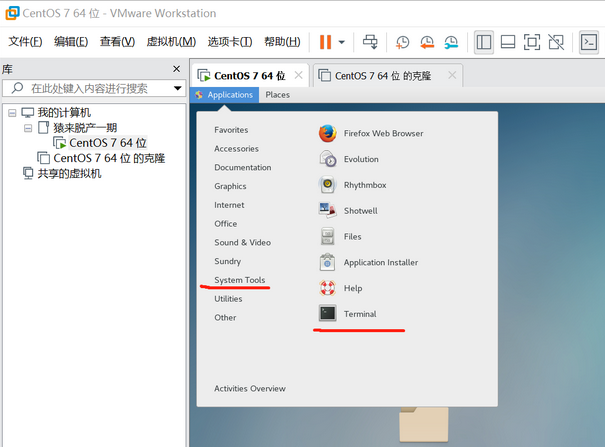605x447 pixels.
Task: Select 共享的虚拟机 in the library
Action: tap(69, 174)
